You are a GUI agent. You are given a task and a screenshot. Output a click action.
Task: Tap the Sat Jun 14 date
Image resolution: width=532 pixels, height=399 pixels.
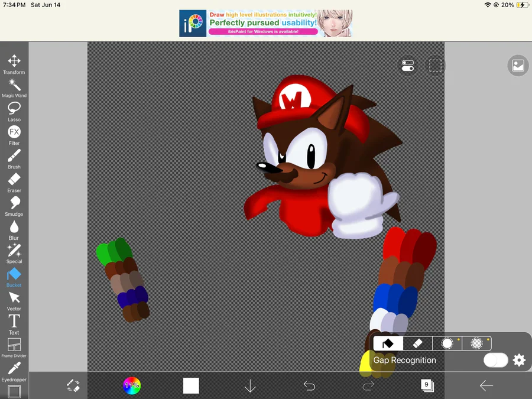pyautogui.click(x=46, y=5)
